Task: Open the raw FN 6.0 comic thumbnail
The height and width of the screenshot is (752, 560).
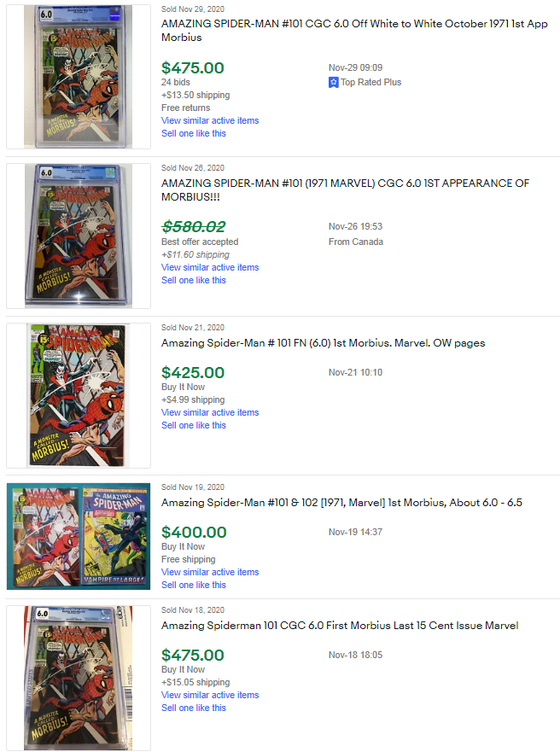Action: coord(79,395)
